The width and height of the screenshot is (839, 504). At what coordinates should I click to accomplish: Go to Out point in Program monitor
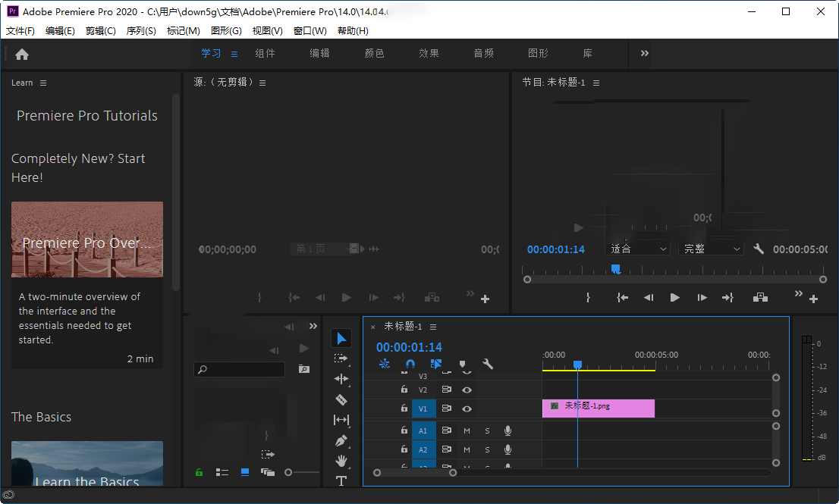727,298
